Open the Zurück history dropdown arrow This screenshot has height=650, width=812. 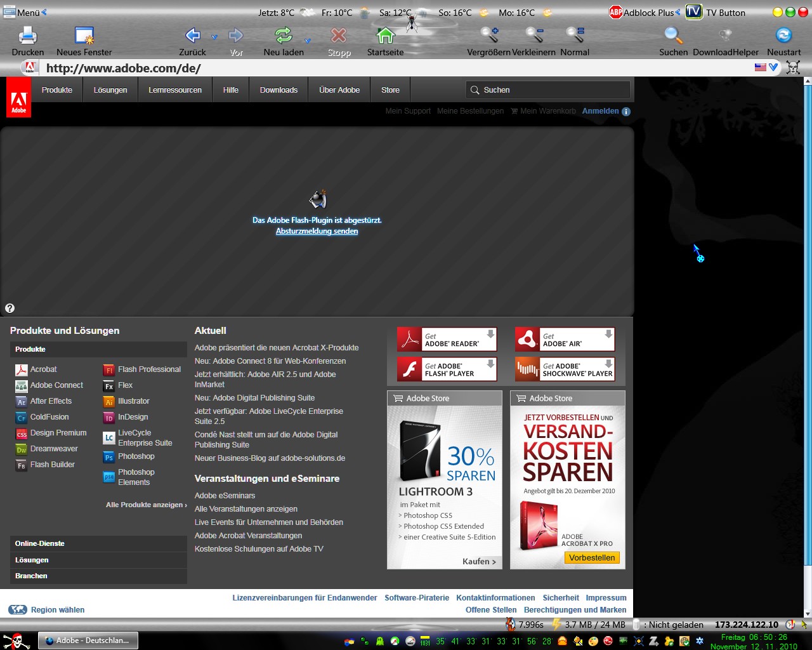[x=214, y=37]
